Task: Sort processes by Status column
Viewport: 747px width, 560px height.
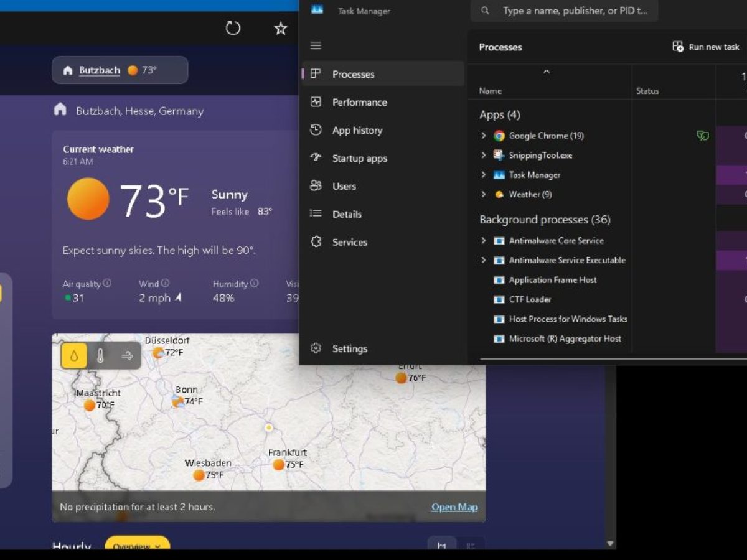Action: [647, 91]
